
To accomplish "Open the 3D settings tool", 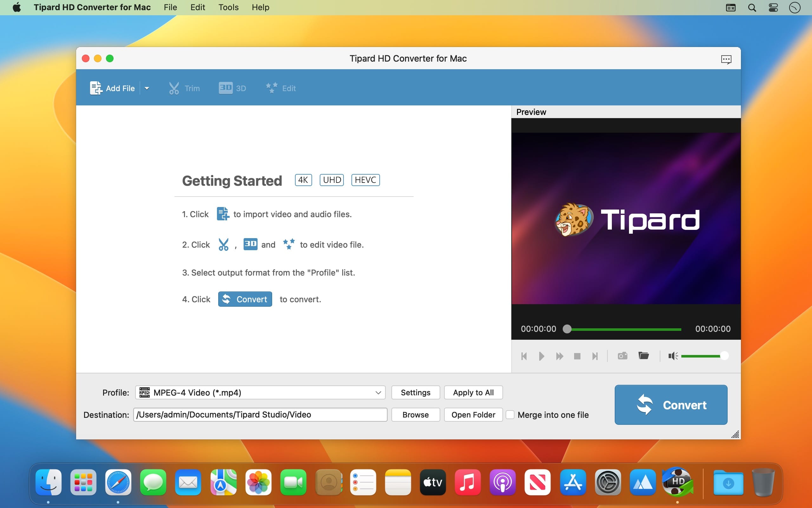I will coord(232,88).
